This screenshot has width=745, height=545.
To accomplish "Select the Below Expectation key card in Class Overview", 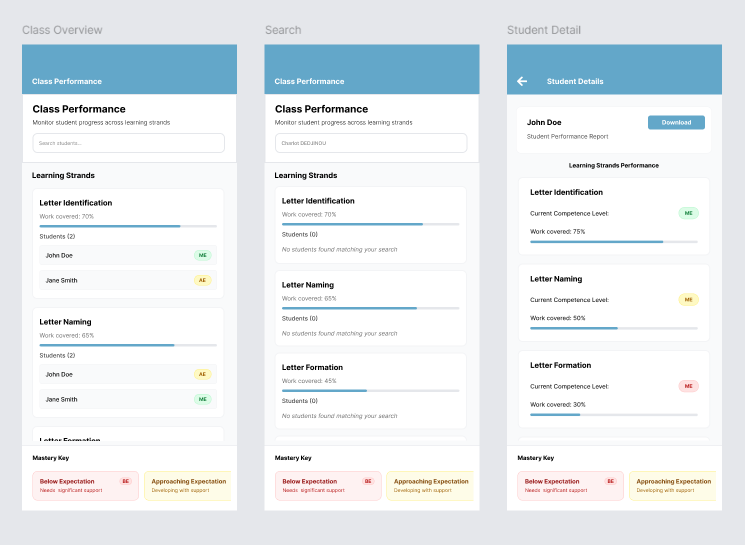I will click(85, 486).
